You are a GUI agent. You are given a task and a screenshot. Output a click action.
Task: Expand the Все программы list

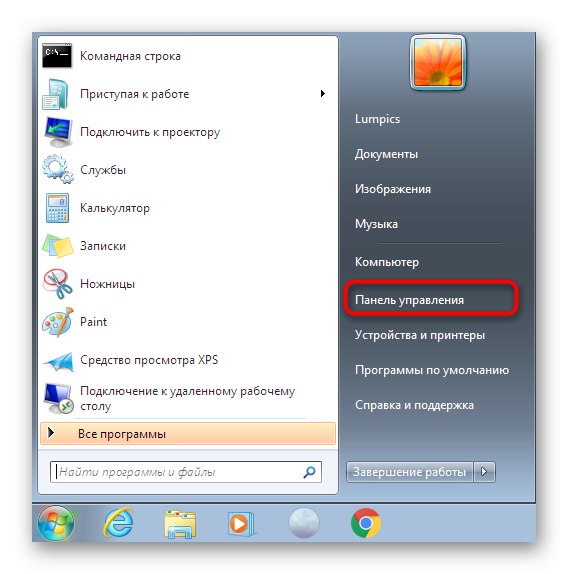coord(188,434)
